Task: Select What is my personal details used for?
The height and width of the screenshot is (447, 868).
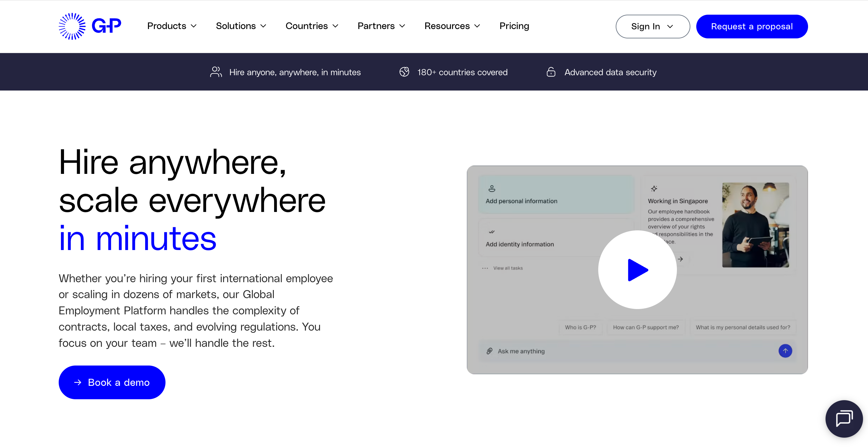Action: tap(743, 327)
